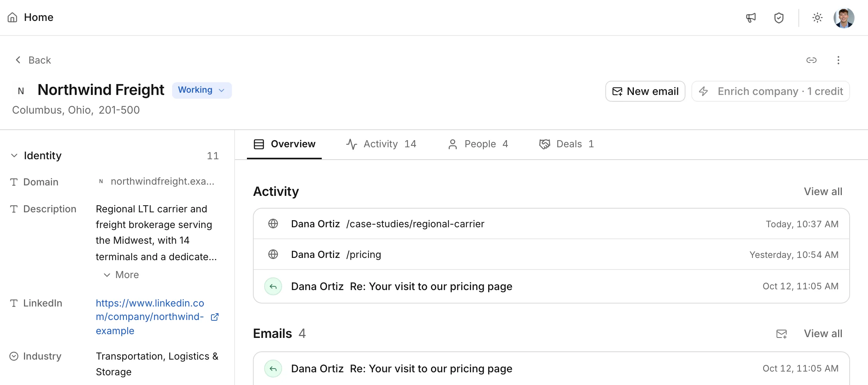Click the compose email icon in Emails header
The image size is (868, 385).
click(x=782, y=334)
